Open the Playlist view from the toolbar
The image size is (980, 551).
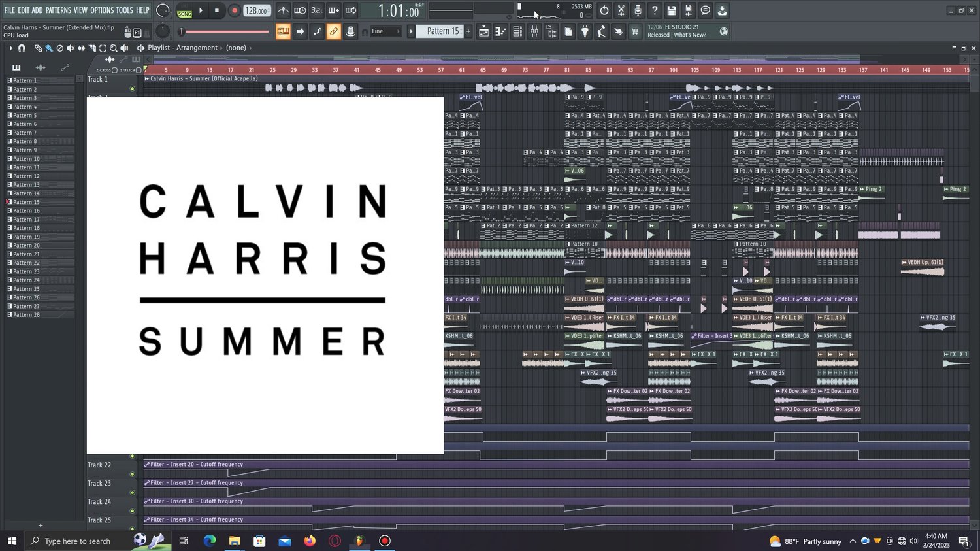[484, 31]
